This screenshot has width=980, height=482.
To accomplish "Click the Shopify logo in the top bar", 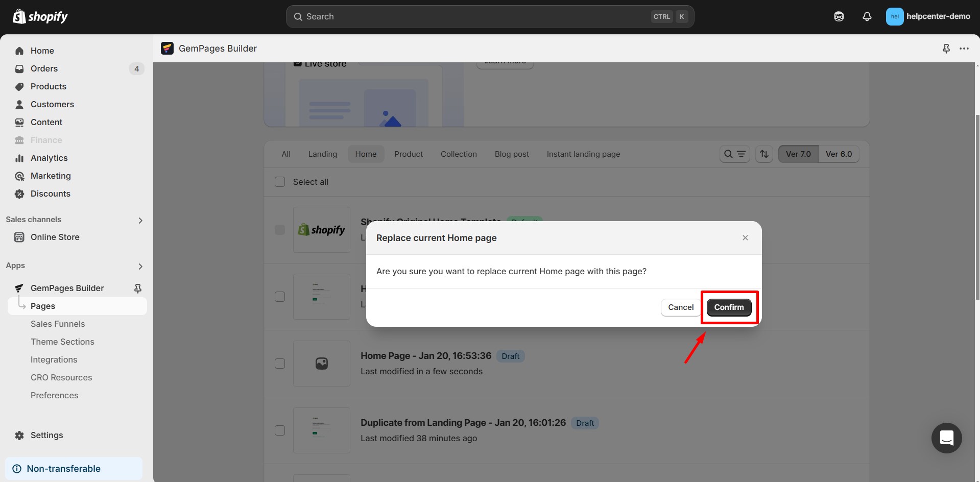I will [x=40, y=16].
